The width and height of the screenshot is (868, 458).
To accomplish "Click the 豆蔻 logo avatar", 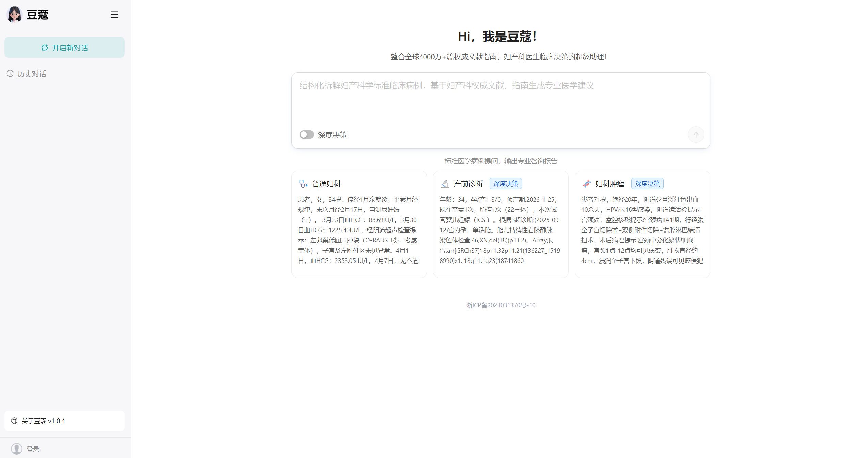I will [14, 15].
